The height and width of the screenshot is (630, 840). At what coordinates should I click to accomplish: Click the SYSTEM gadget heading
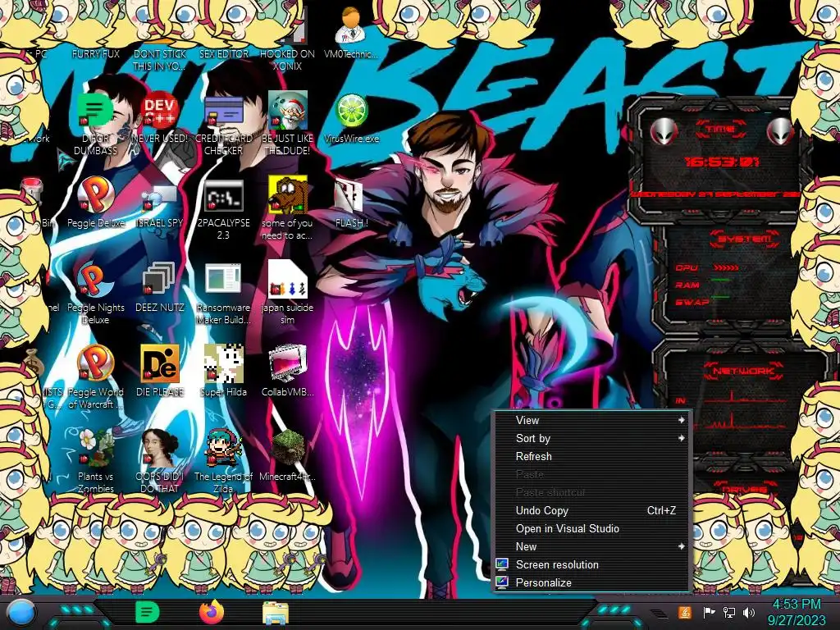744,239
